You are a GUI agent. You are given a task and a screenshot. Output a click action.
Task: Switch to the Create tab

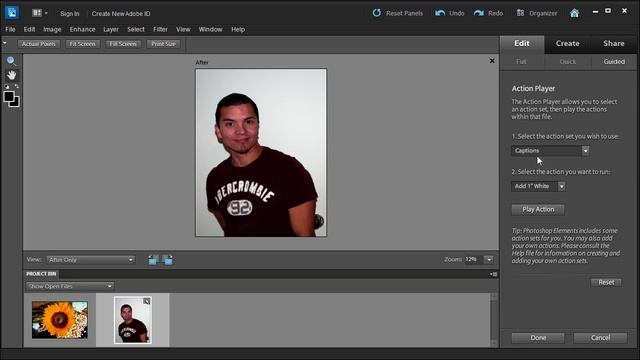coord(567,43)
